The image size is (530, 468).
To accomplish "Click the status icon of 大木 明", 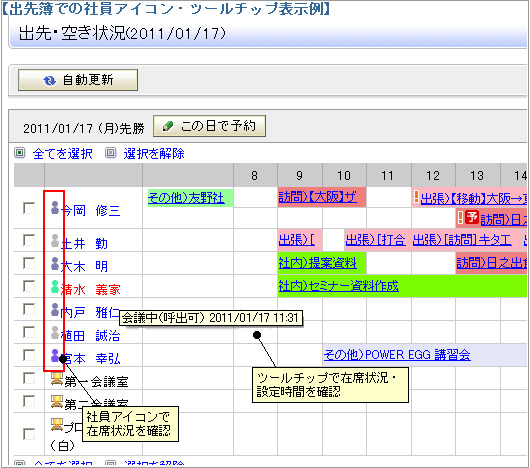I will tap(55, 264).
